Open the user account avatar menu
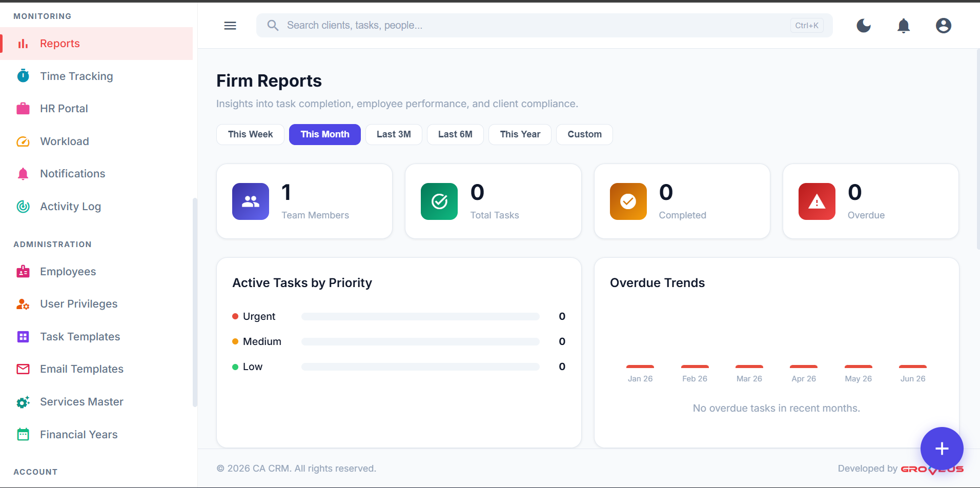The height and width of the screenshot is (488, 980). [943, 26]
